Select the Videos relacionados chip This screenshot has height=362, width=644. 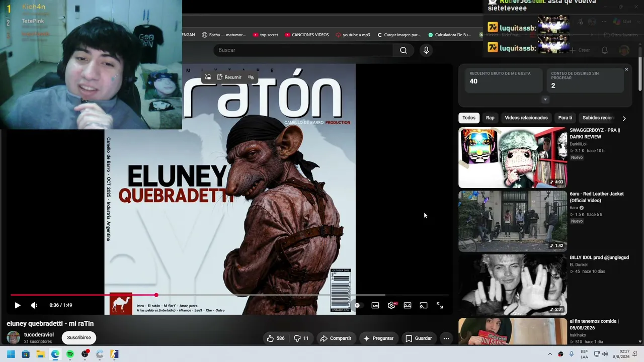(x=526, y=118)
